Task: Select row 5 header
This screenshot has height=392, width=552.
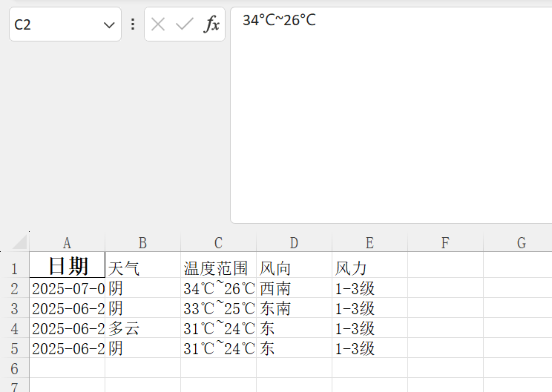Action: pyautogui.click(x=14, y=348)
